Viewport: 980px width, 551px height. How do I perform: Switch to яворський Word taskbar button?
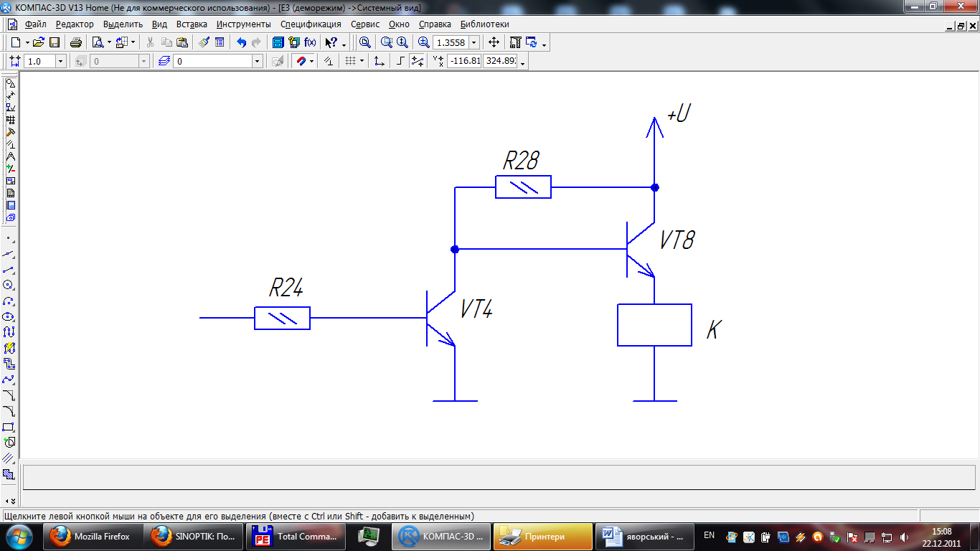tap(645, 536)
